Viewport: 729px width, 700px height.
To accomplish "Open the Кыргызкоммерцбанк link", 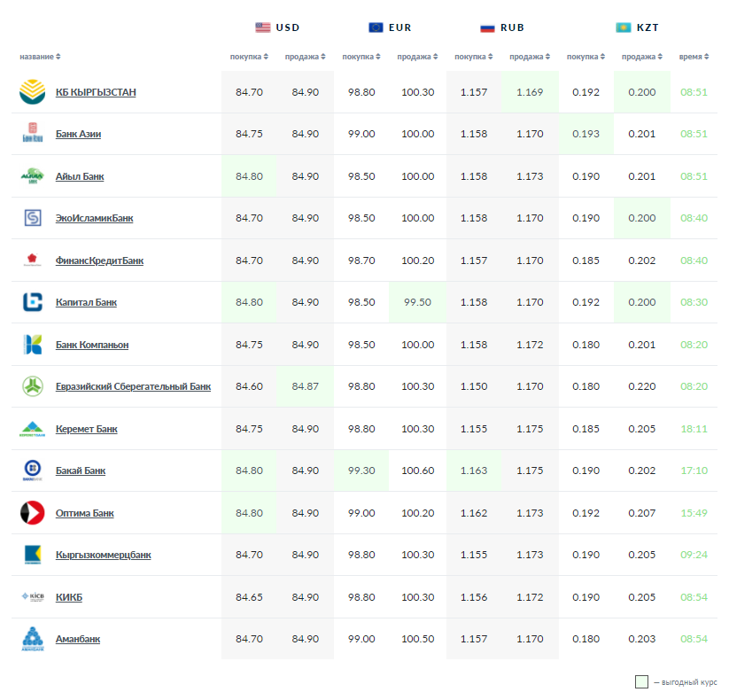I will coord(103,556).
